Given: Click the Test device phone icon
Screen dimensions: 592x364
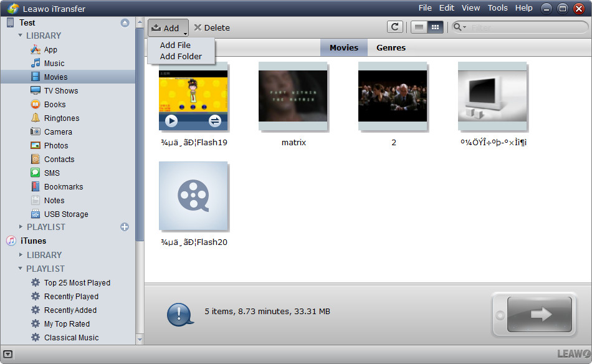Looking at the screenshot, I should [x=10, y=22].
